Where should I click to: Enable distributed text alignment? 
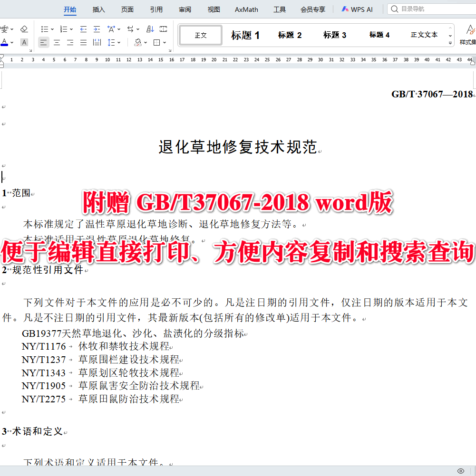tap(96, 42)
